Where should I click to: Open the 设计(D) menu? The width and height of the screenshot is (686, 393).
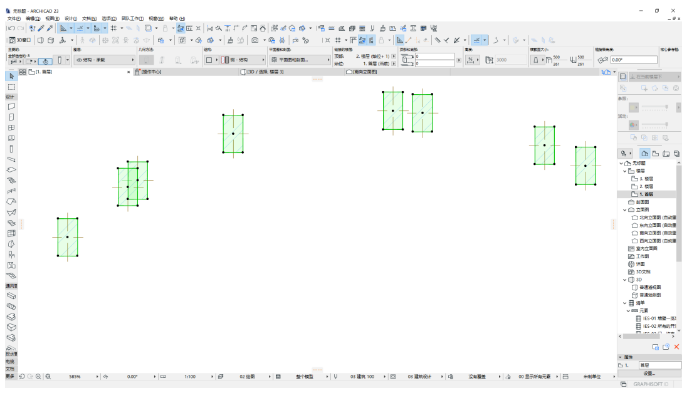pos(70,18)
